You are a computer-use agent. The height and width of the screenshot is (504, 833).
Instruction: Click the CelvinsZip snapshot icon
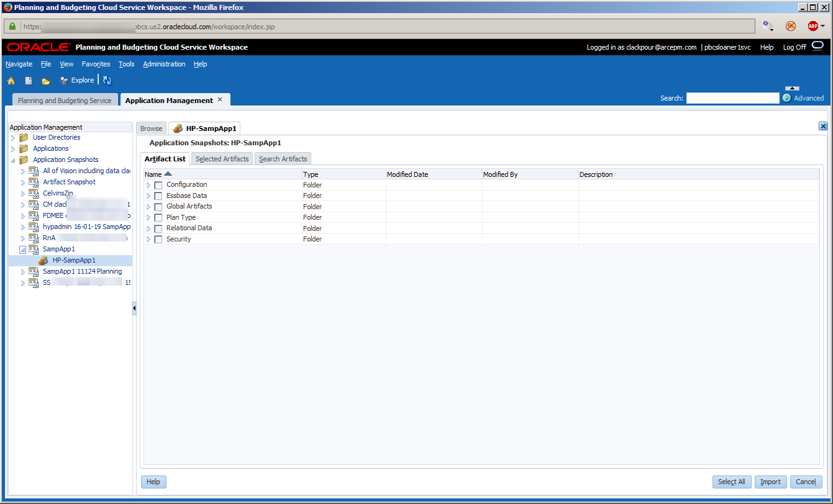[x=34, y=194]
